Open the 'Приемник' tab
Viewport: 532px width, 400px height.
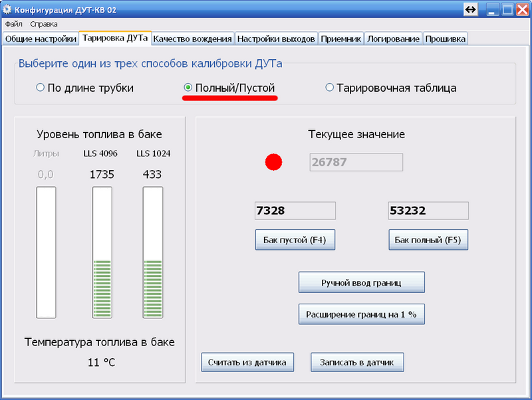pyautogui.click(x=341, y=39)
